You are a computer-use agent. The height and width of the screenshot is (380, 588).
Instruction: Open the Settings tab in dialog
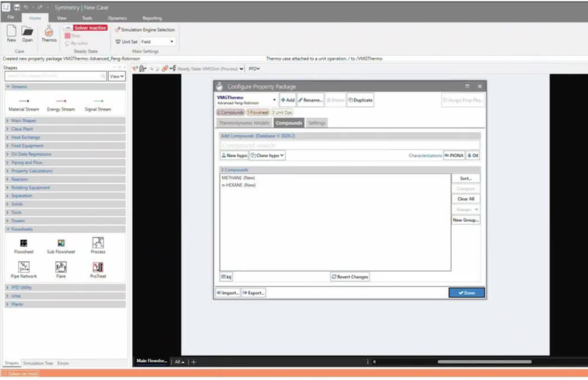pos(316,123)
